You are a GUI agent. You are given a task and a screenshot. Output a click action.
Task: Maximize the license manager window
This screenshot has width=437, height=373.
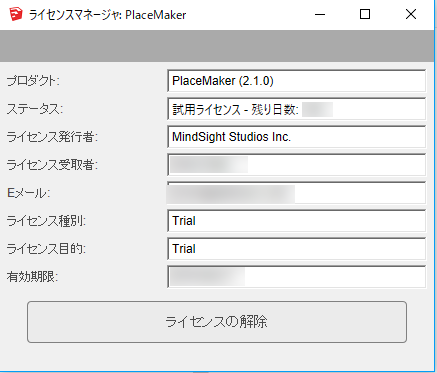[x=365, y=14]
